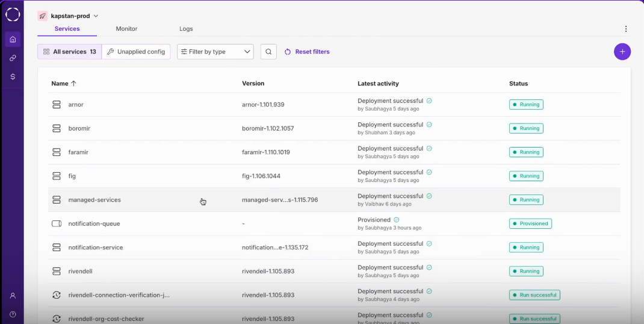644x324 pixels.
Task: Click the Running status badge for arnor
Action: point(526,105)
